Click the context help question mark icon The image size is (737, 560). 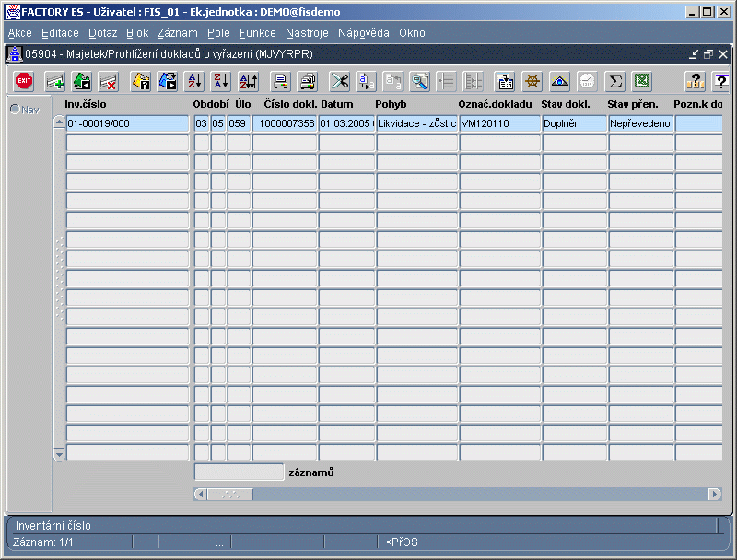point(720,81)
